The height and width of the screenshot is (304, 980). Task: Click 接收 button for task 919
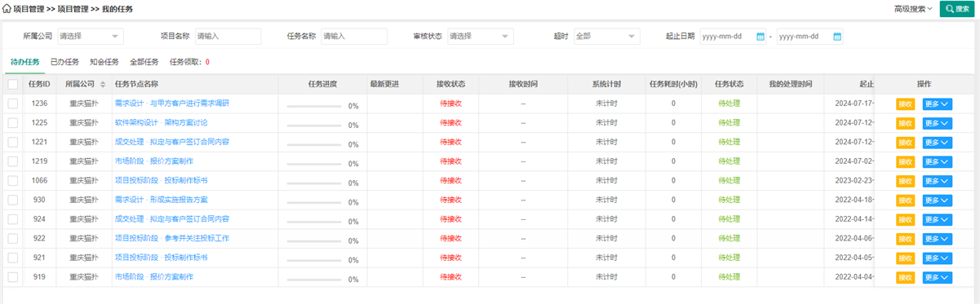pyautogui.click(x=906, y=278)
